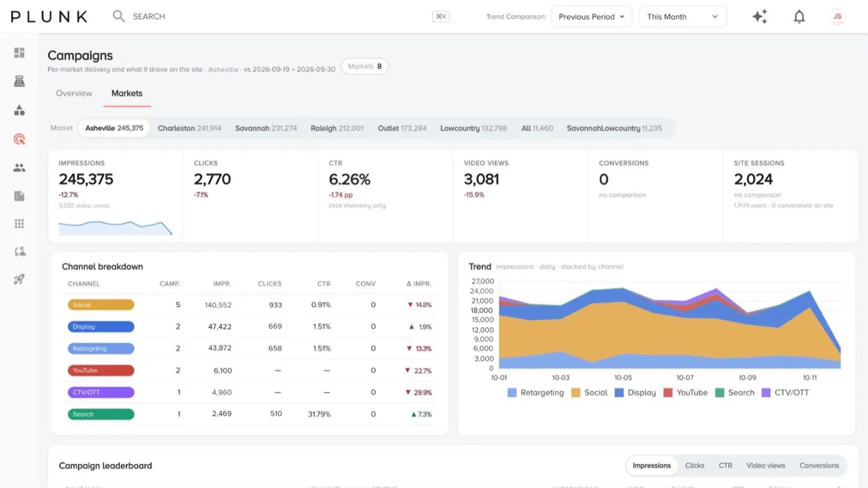Open the campaigns target-cursor icon in sidebar
868x488 pixels.
(19, 139)
